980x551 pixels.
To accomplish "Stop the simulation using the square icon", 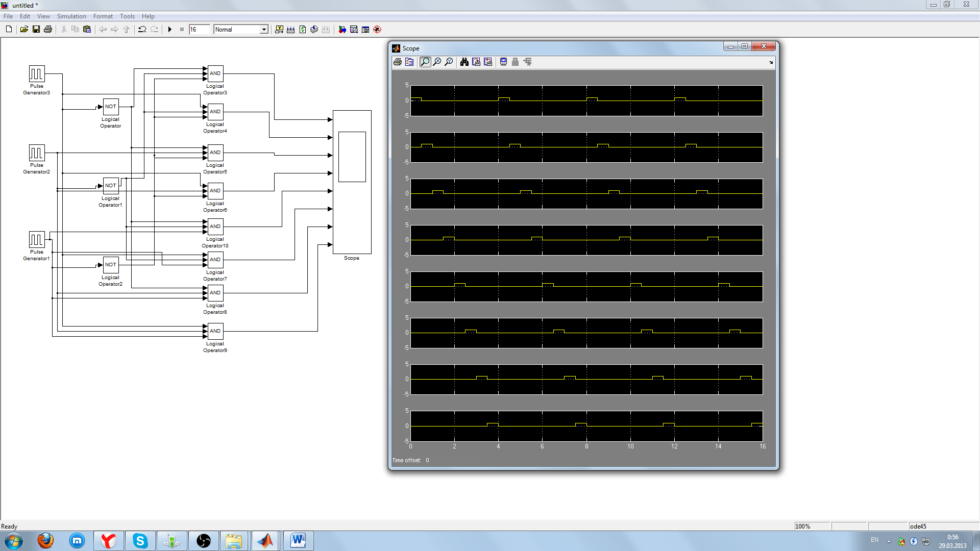I will [x=182, y=30].
